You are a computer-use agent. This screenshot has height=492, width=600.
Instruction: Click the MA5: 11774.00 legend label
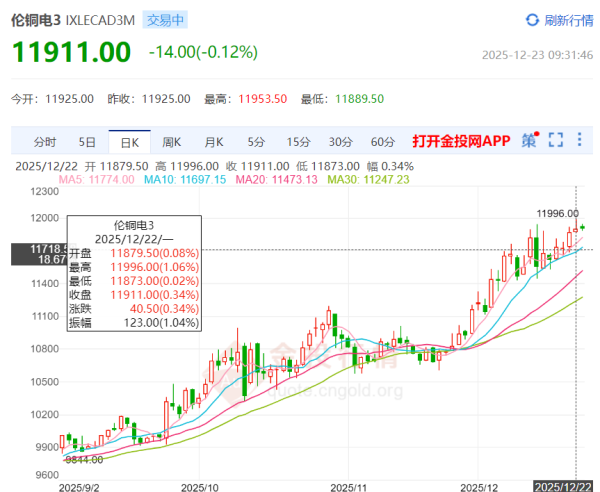pos(96,179)
